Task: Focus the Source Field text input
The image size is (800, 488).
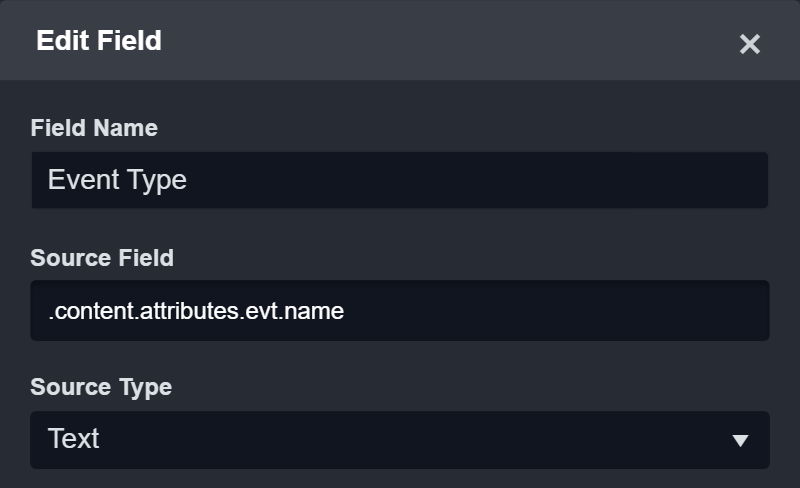Action: pos(400,311)
